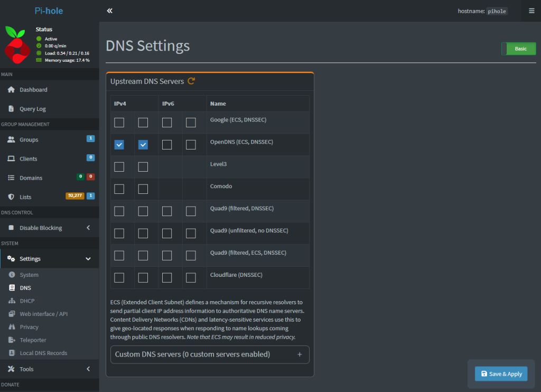Toggle the Basic settings level switch
This screenshot has width=541, height=392.
tap(519, 49)
